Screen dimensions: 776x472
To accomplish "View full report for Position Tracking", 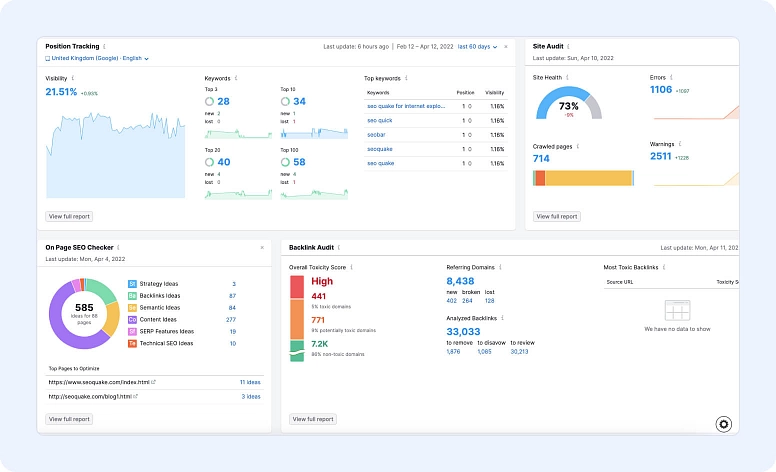I will point(68,216).
